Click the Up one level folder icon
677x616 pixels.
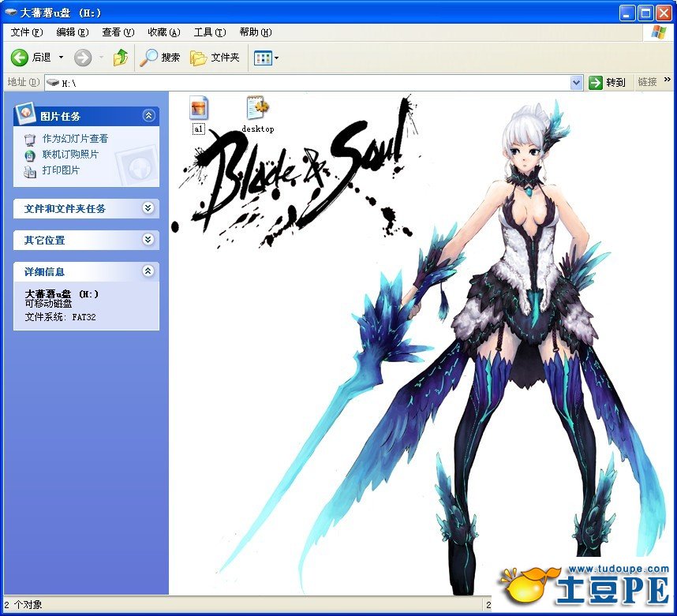pyautogui.click(x=121, y=58)
